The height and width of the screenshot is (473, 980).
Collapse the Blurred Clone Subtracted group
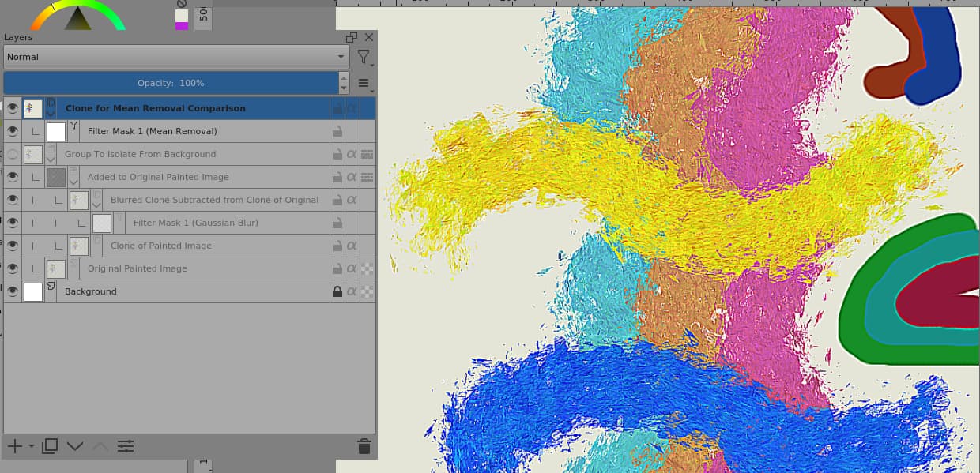coord(96,205)
